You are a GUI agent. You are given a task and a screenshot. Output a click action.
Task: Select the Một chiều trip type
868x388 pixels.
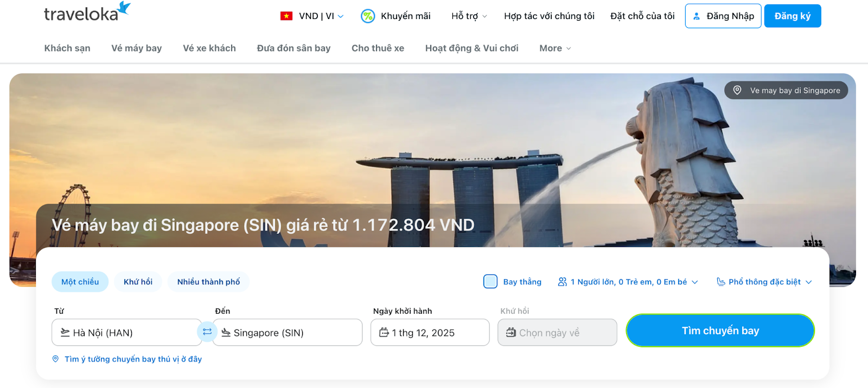[x=80, y=282]
